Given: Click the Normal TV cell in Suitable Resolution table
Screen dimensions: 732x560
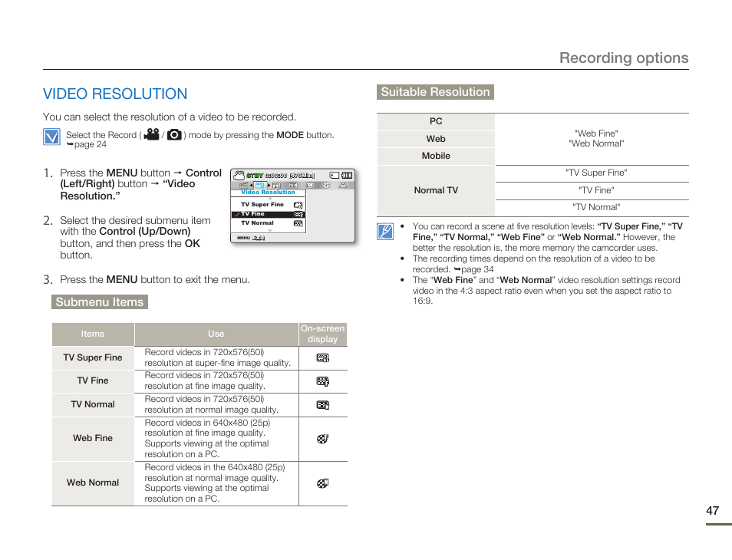Looking at the screenshot, I should [436, 190].
